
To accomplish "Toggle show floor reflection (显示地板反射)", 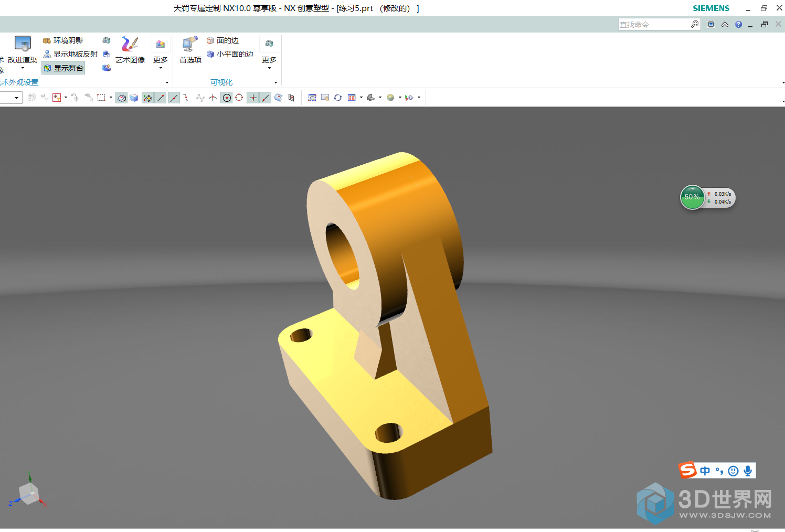I will click(x=70, y=54).
